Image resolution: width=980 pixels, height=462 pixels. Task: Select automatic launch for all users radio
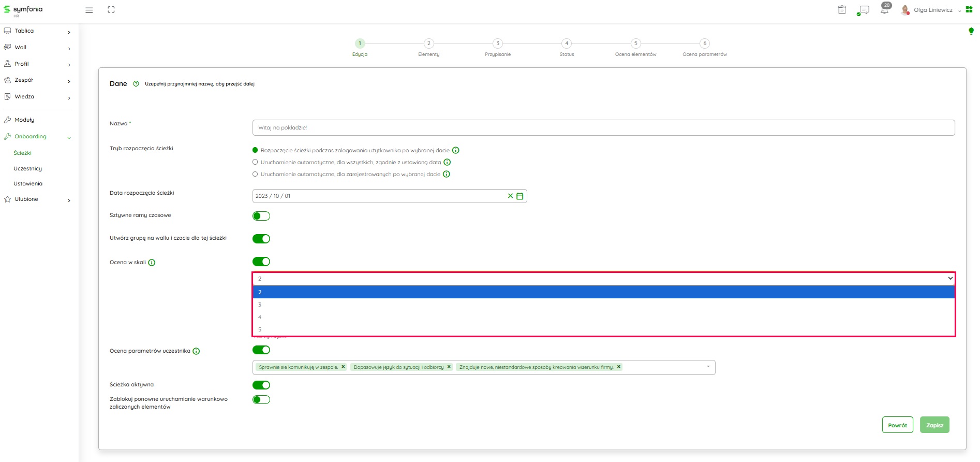point(255,162)
